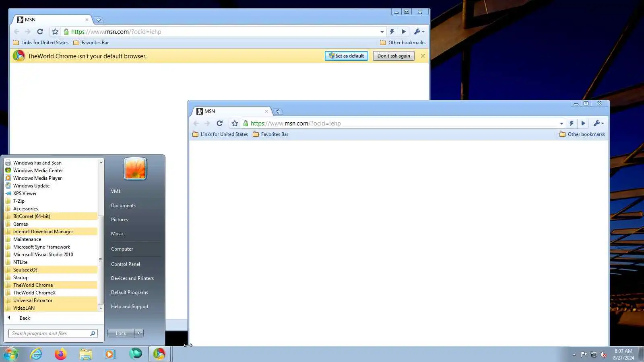Screen dimensions: 644x362
Task: Open the wrench menu in back window
Action: [419, 31]
